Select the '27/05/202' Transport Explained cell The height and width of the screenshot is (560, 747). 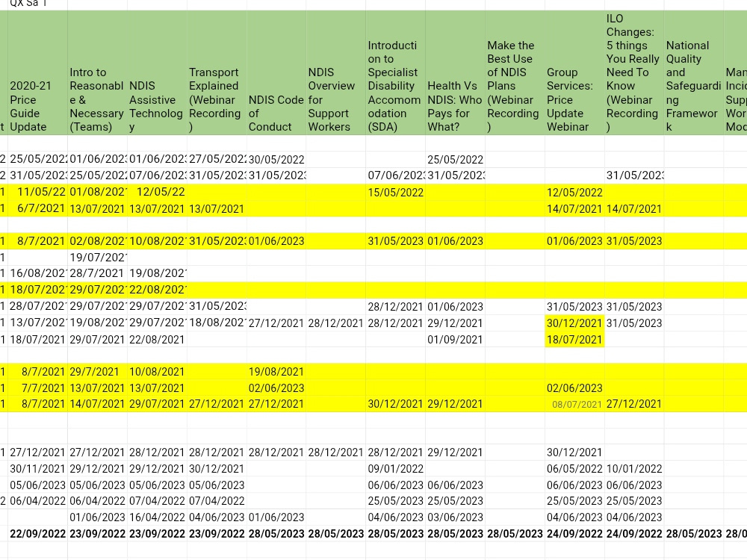[x=217, y=160]
